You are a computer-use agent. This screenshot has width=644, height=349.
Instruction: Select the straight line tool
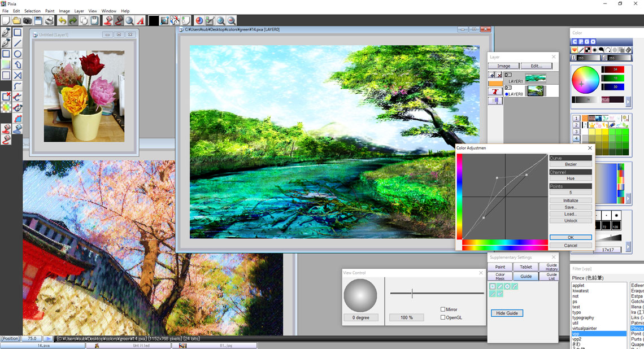click(18, 43)
